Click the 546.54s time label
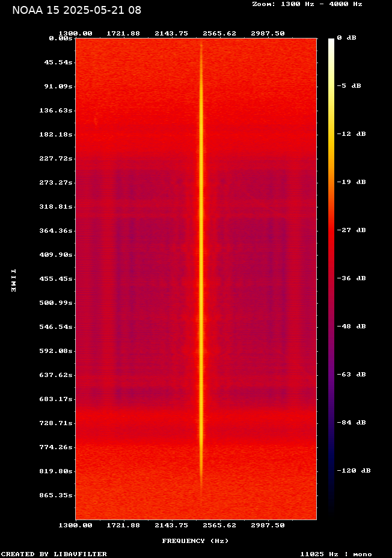Screen dimensions: 392x558 tap(56, 327)
